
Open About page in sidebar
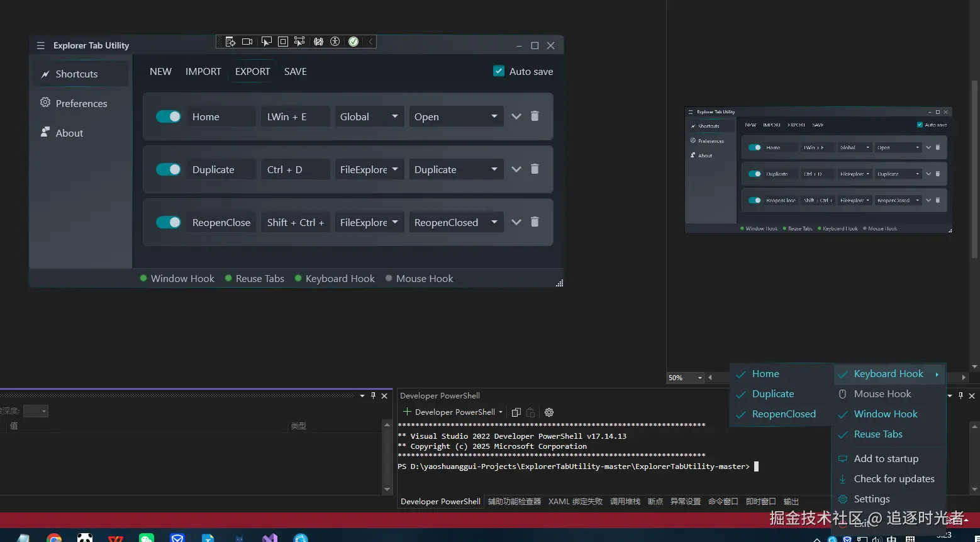(x=81, y=133)
